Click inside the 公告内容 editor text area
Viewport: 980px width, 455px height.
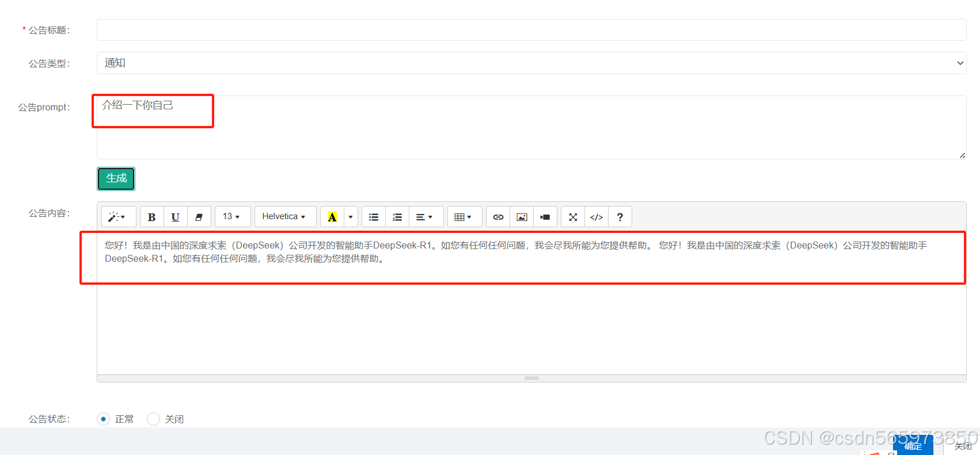tap(531, 303)
